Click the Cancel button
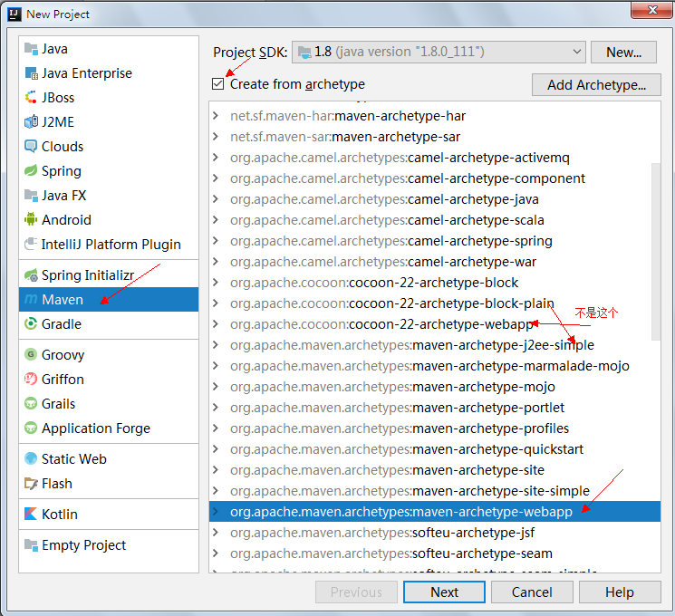 coord(532,592)
